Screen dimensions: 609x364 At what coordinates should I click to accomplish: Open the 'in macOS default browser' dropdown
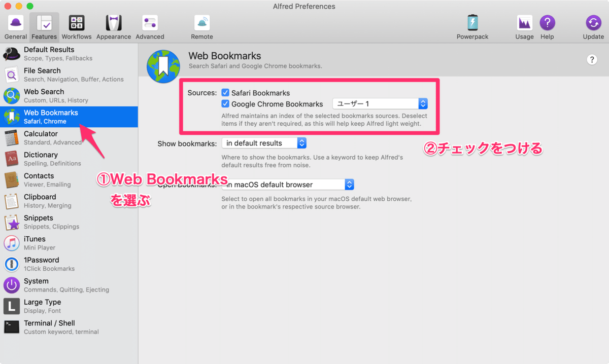click(288, 185)
